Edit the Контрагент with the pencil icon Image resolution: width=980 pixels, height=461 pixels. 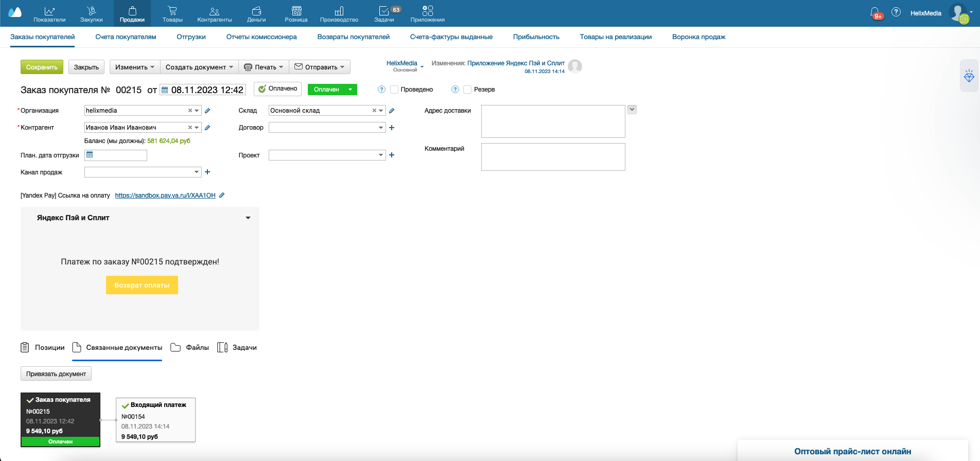click(207, 128)
